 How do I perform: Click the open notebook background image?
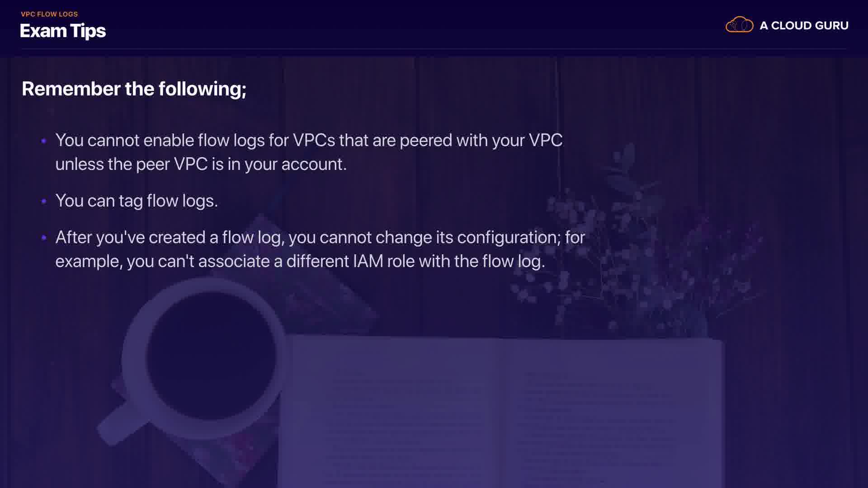click(502, 411)
